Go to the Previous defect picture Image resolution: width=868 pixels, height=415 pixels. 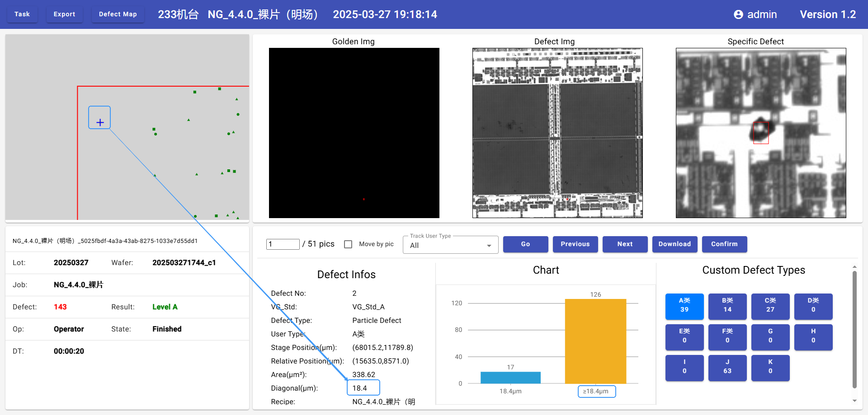[x=575, y=244]
